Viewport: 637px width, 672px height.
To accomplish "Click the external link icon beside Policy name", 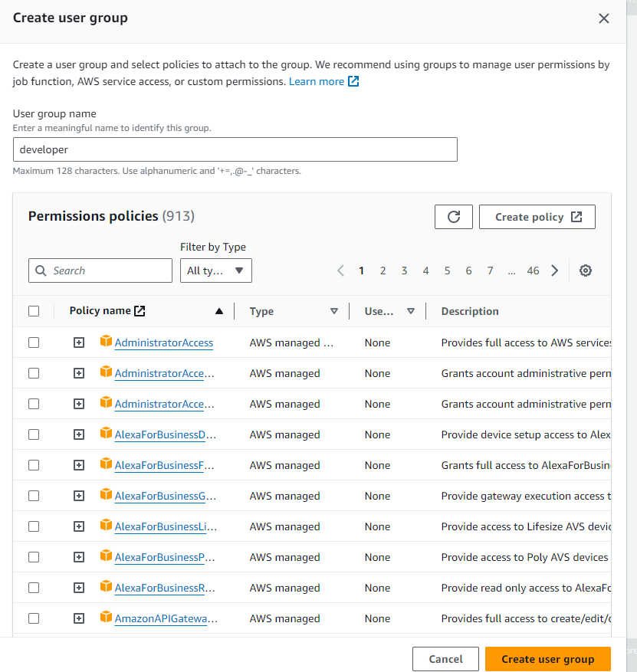I will [140, 311].
